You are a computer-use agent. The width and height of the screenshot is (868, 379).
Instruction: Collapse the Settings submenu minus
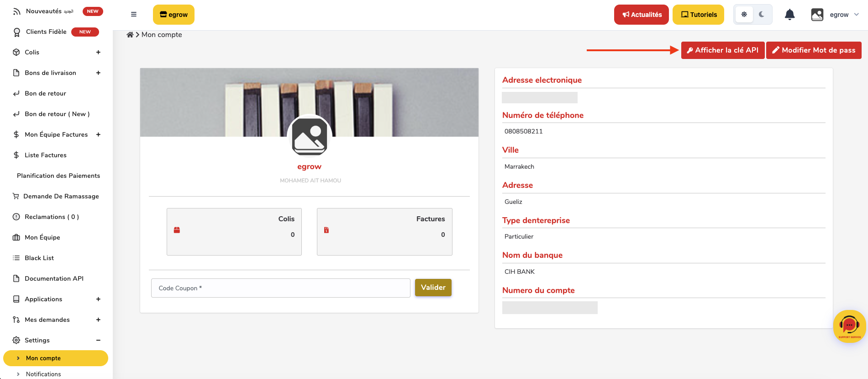pyautogui.click(x=98, y=340)
